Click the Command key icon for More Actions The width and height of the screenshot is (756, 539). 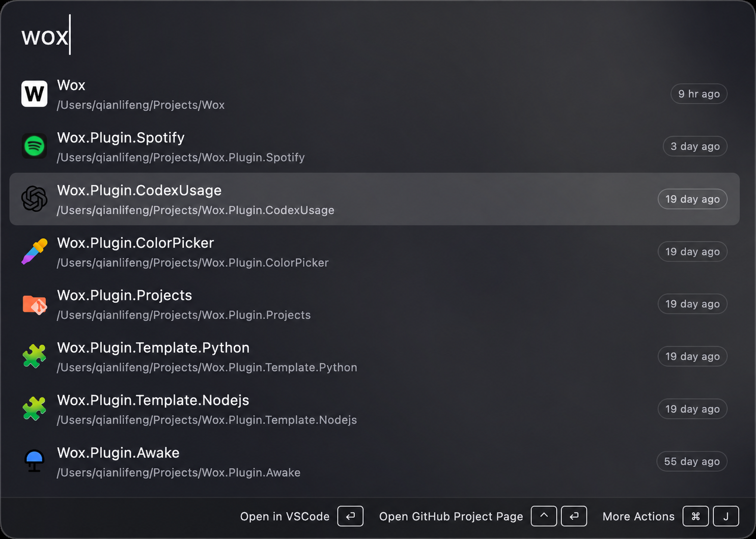695,516
